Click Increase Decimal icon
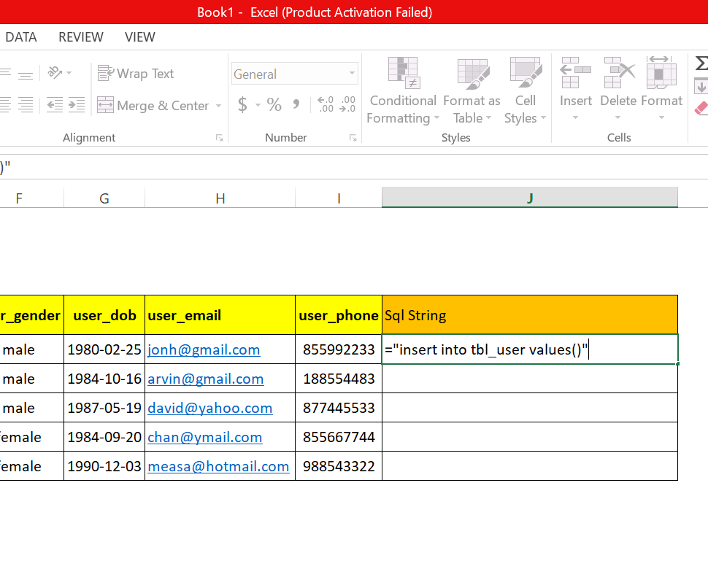 click(326, 104)
